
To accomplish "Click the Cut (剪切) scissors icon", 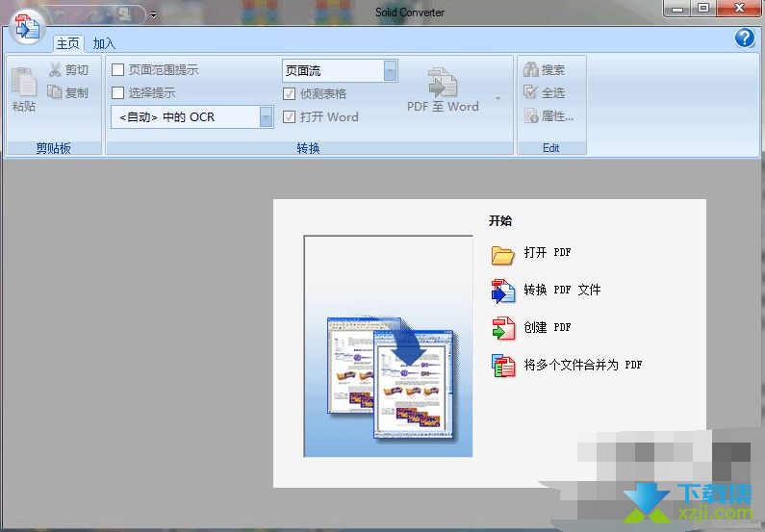I will (55, 69).
